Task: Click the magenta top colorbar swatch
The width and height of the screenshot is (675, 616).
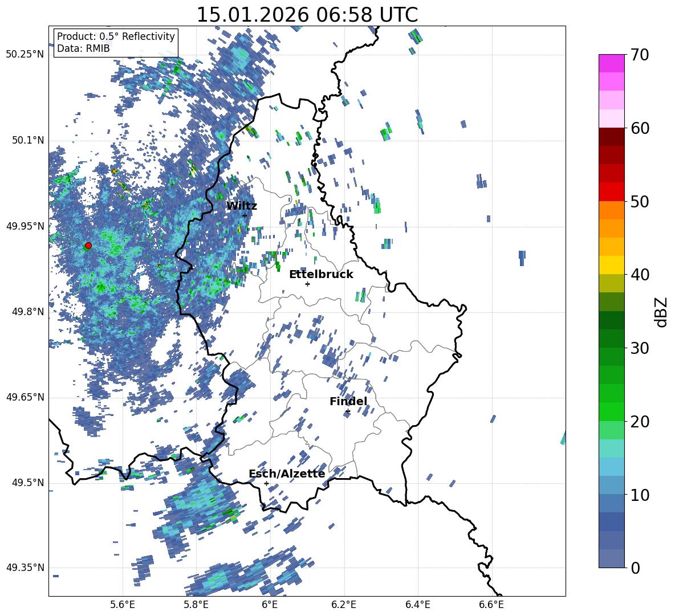Action: tap(611, 64)
